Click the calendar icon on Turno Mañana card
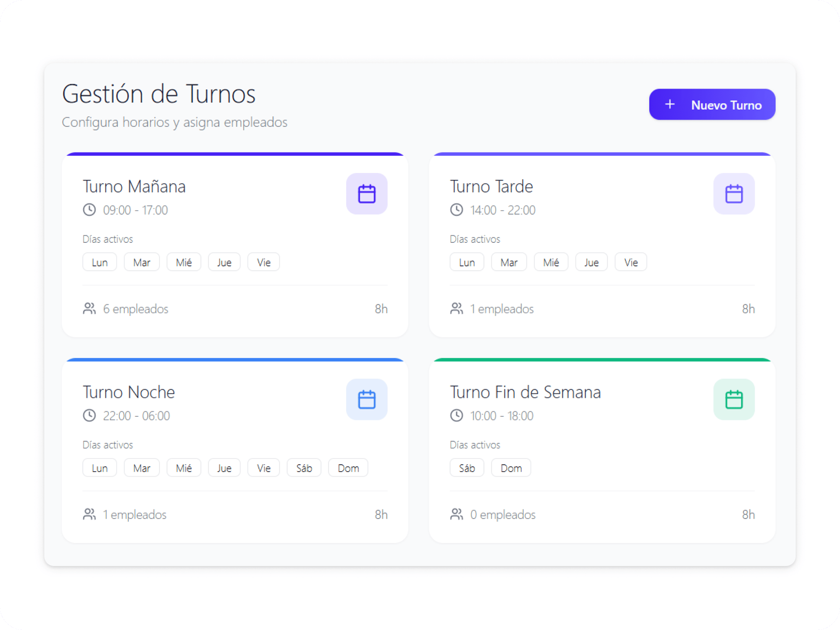This screenshot has width=840, height=630. (x=366, y=194)
